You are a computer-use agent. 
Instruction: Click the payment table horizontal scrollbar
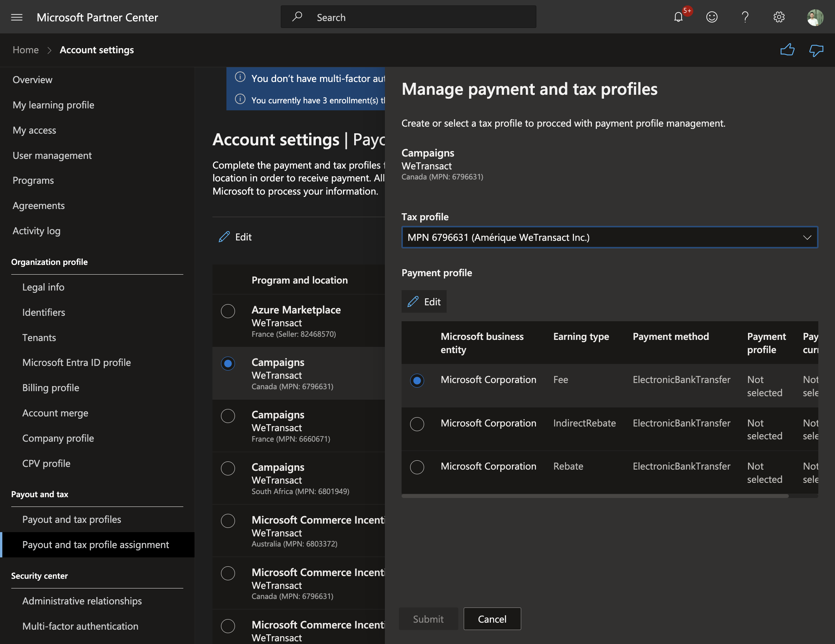(595, 496)
